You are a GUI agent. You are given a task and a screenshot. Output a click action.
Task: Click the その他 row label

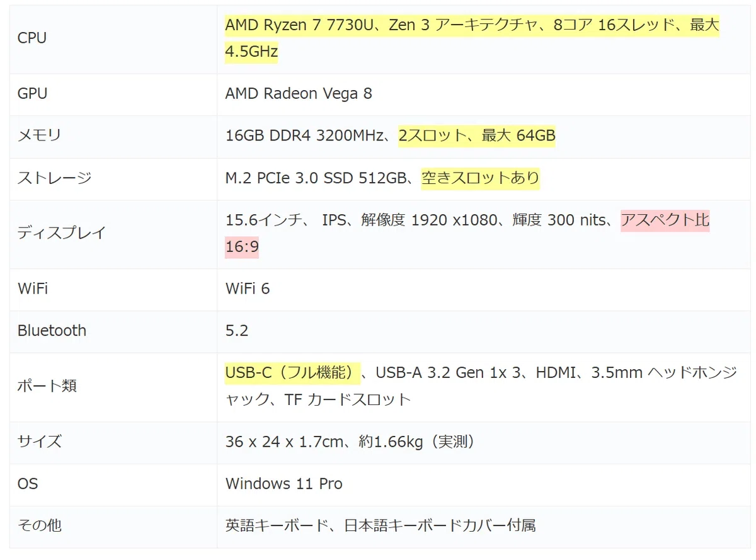(x=40, y=525)
